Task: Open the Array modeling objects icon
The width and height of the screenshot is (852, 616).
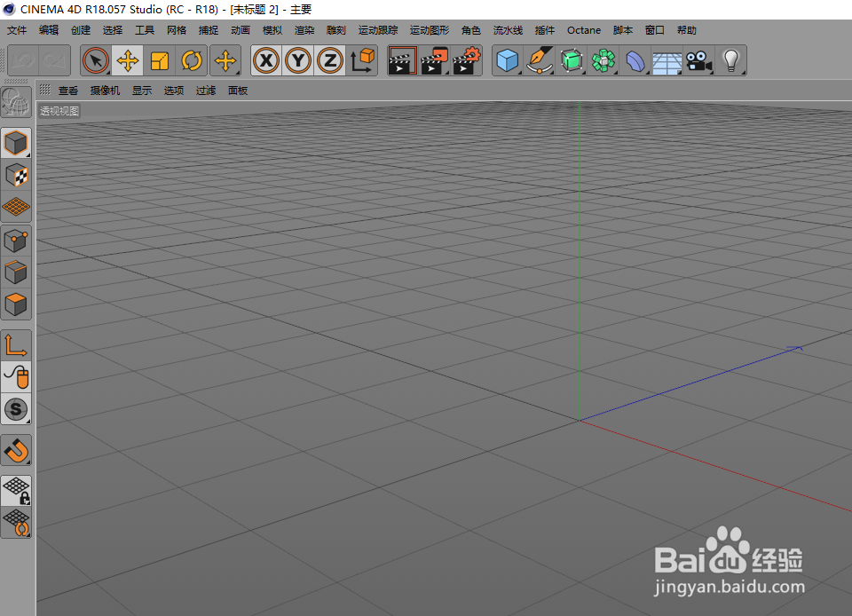Action: click(603, 60)
